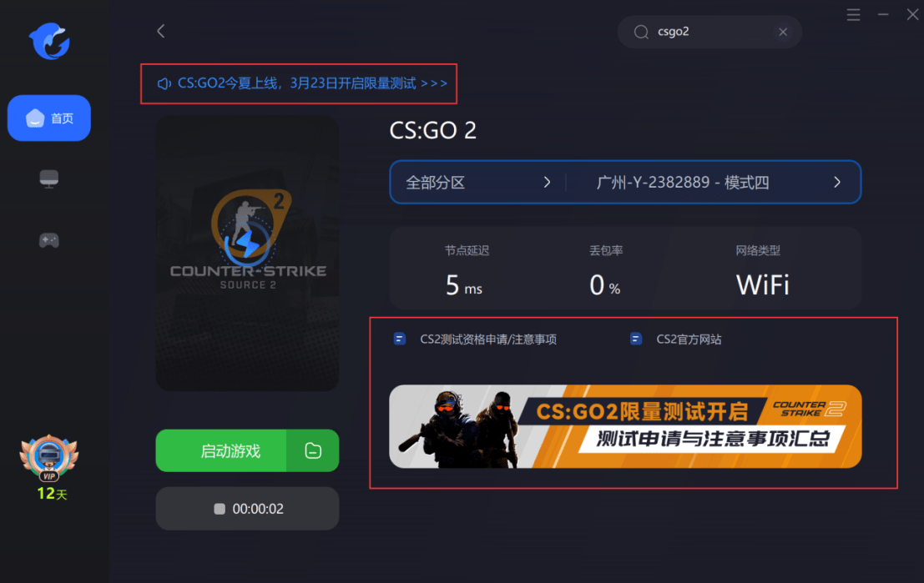The width and height of the screenshot is (924, 583).
Task: Open the monitor icon in sidebar
Action: tap(49, 178)
